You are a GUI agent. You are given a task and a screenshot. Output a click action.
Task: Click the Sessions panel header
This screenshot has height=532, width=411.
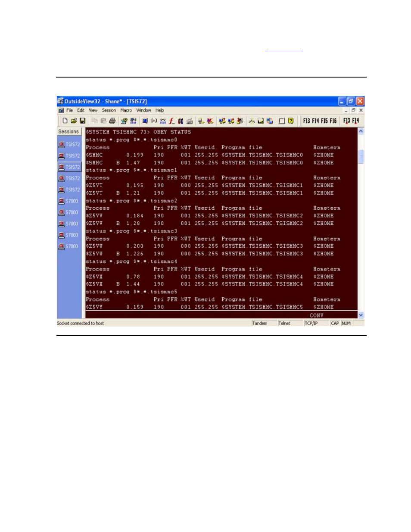click(68, 132)
